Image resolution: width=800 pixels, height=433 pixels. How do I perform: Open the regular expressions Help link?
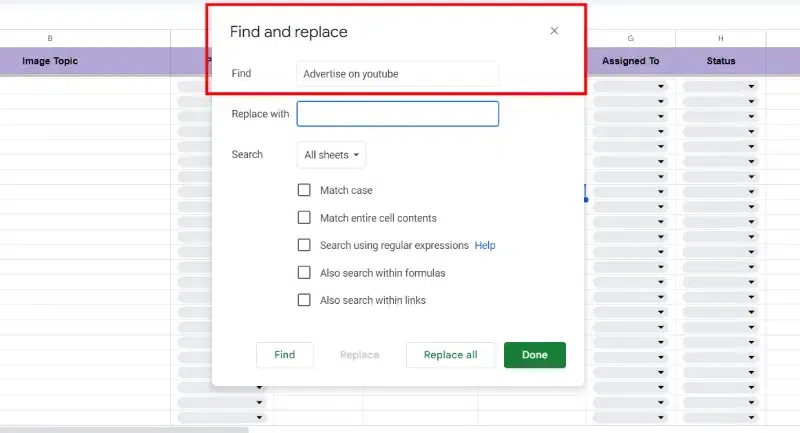pyautogui.click(x=485, y=245)
